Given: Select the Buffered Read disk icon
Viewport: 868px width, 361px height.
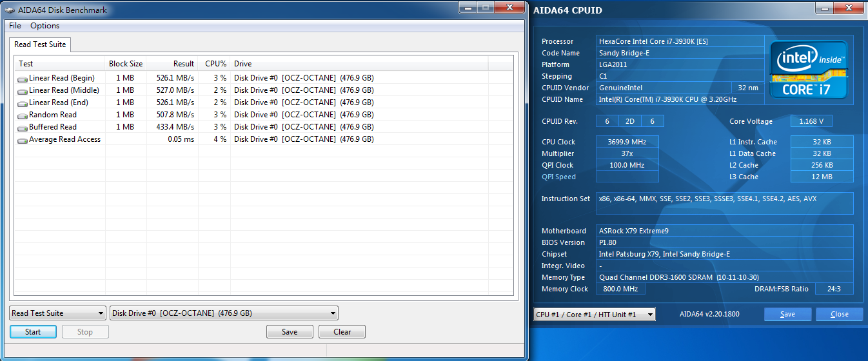Looking at the screenshot, I should coord(23,128).
